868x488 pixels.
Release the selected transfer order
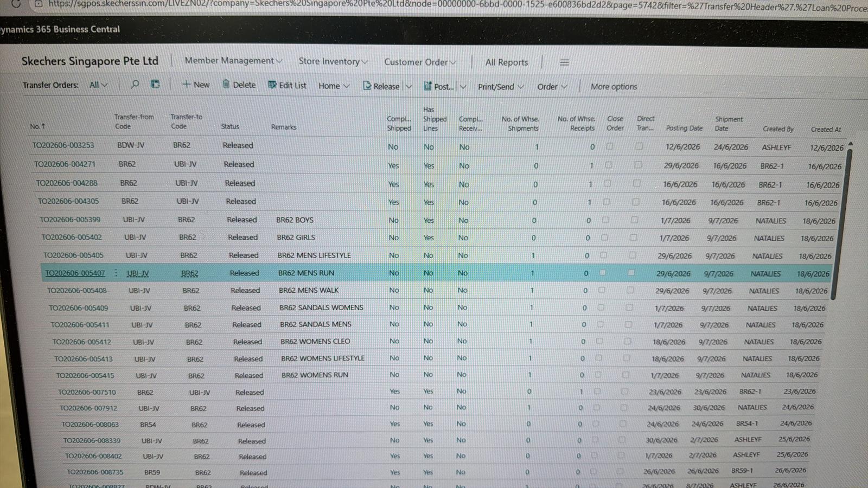[x=381, y=86]
